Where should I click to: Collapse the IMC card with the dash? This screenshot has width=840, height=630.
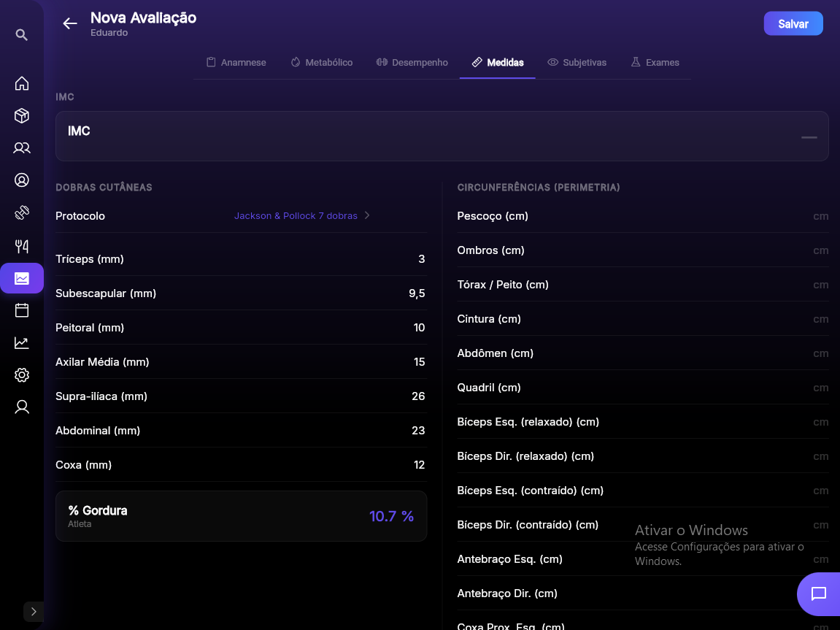tap(809, 137)
